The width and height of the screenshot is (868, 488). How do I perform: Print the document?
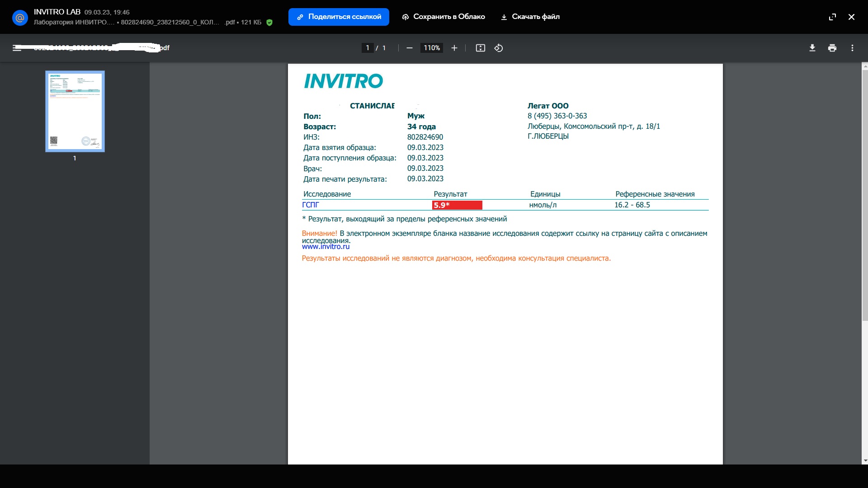click(832, 48)
